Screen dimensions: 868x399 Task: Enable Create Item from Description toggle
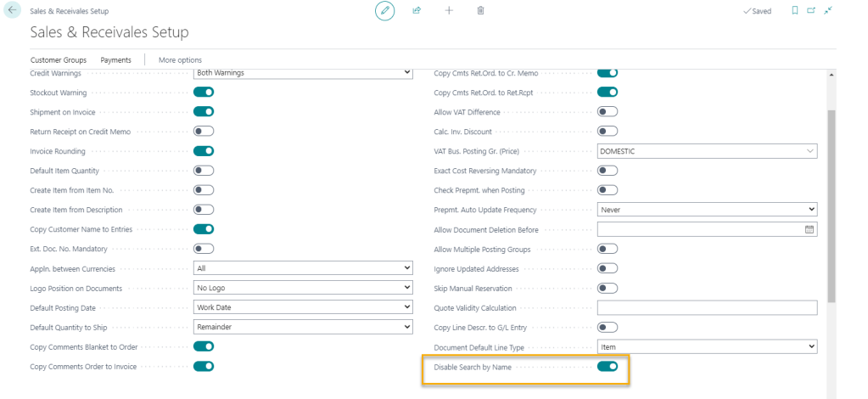[204, 210]
